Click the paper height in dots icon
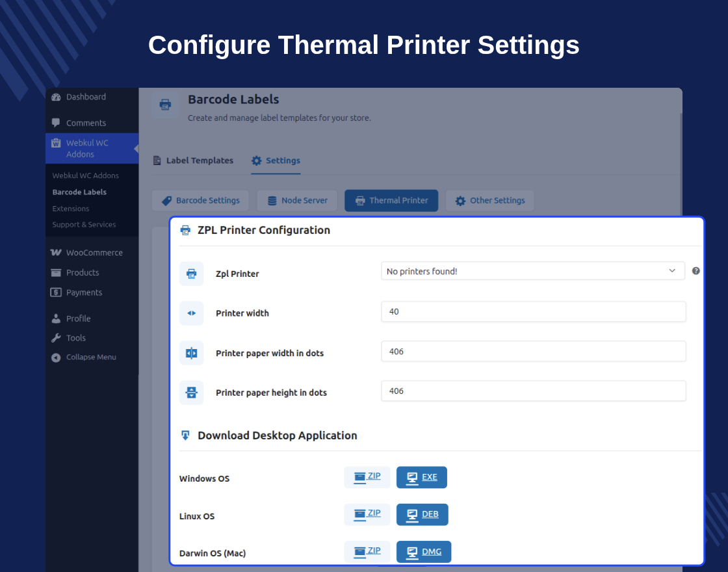The image size is (728, 572). tap(191, 393)
